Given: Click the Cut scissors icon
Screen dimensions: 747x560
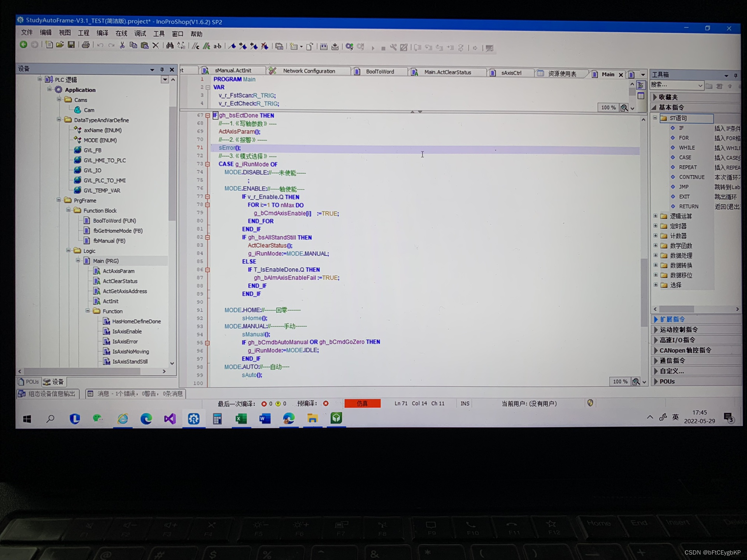Looking at the screenshot, I should [x=122, y=45].
